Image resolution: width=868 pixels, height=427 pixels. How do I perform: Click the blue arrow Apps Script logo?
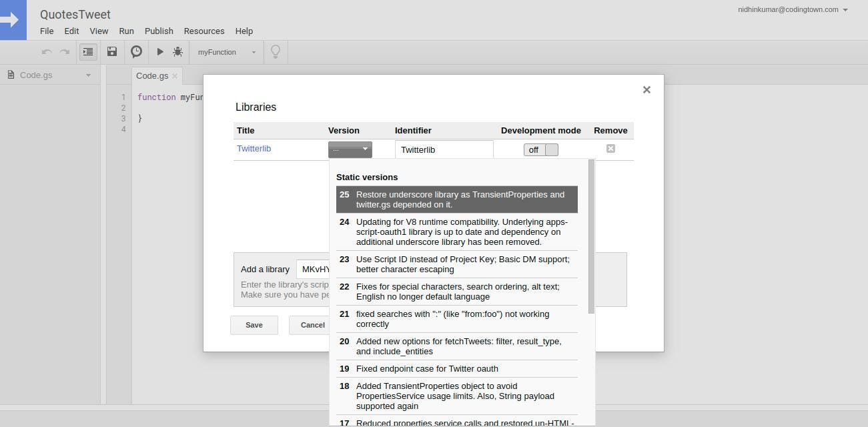[13, 19]
